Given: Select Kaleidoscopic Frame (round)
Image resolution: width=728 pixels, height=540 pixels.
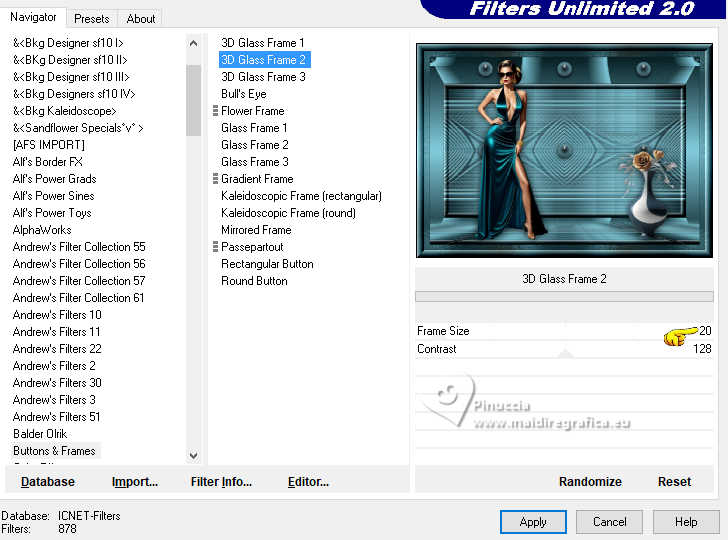Looking at the screenshot, I should [x=288, y=213].
